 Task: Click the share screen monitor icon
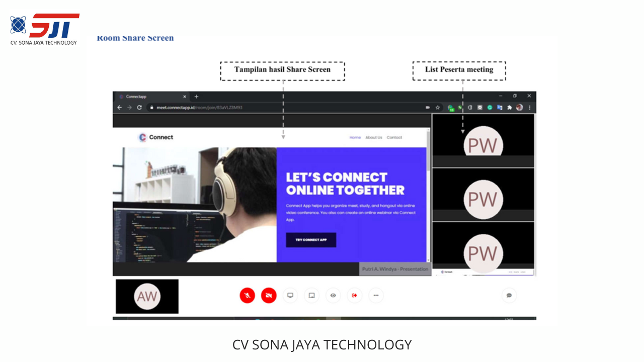tap(290, 296)
